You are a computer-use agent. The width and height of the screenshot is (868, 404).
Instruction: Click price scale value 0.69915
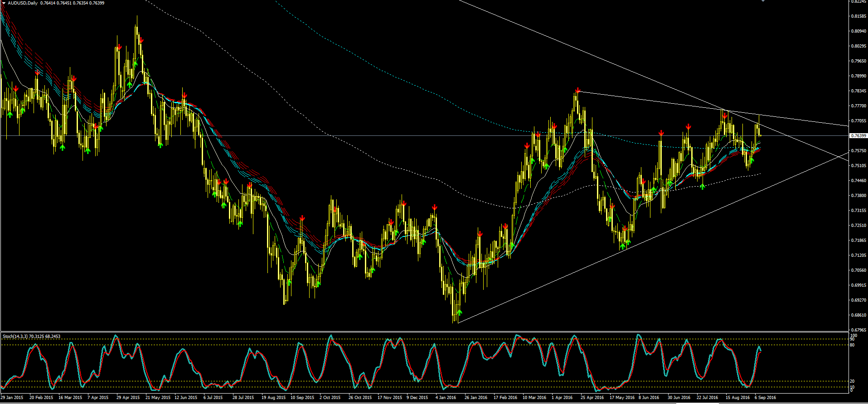click(858, 285)
